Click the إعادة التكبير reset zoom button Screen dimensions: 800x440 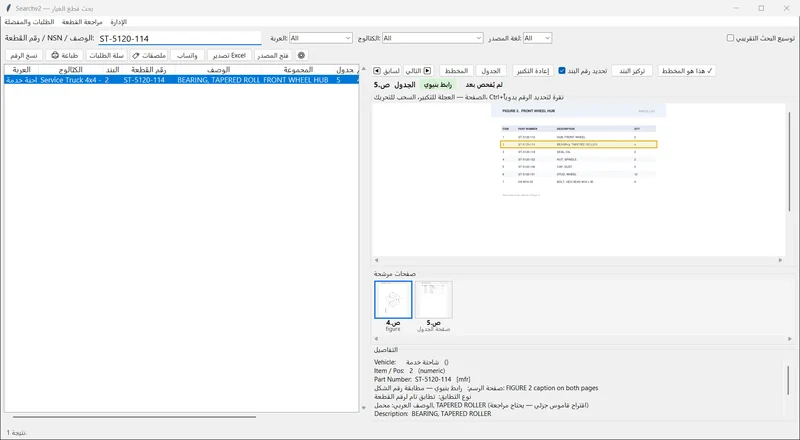(x=533, y=71)
